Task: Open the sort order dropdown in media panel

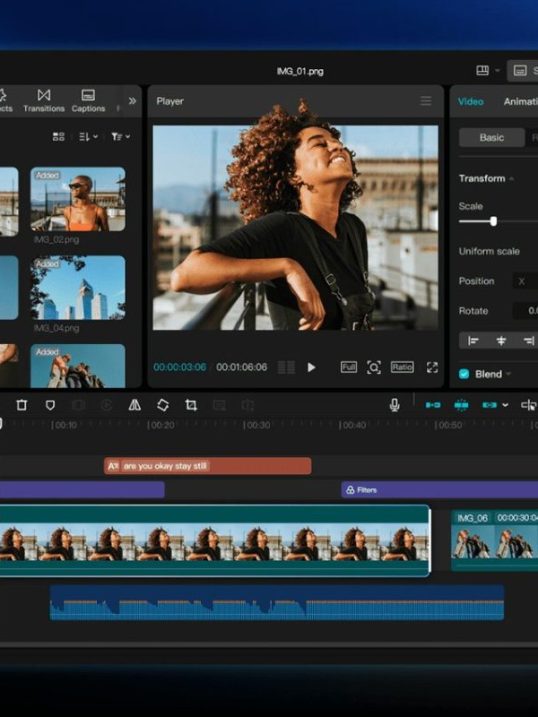Action: (88, 136)
